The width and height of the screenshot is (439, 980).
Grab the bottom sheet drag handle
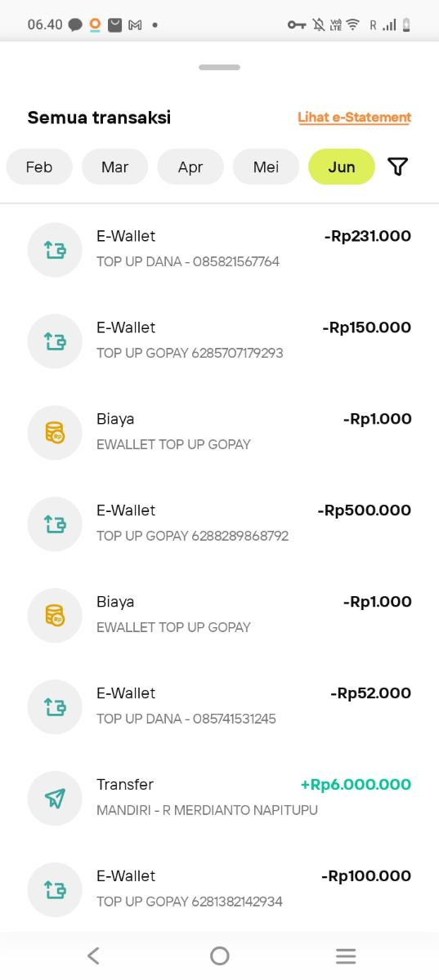[219, 67]
